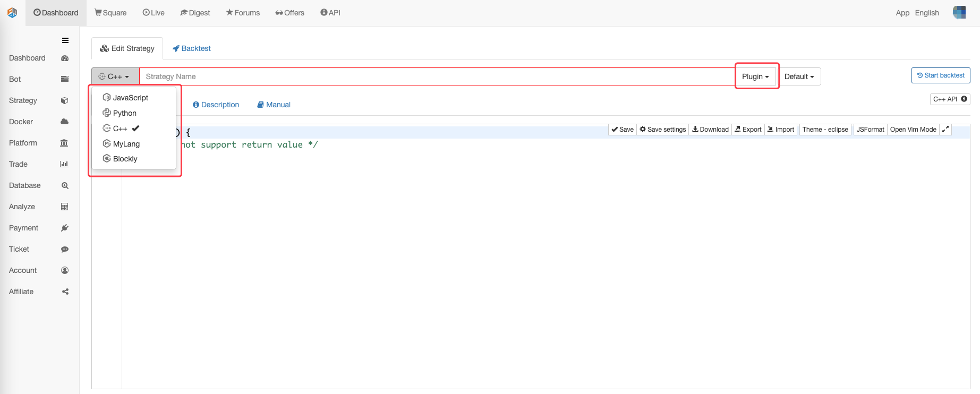Select Python from language menu

[x=134, y=113]
